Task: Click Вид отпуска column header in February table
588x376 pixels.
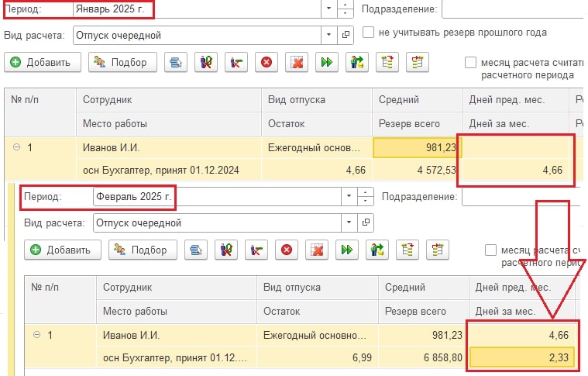Action: coord(318,288)
